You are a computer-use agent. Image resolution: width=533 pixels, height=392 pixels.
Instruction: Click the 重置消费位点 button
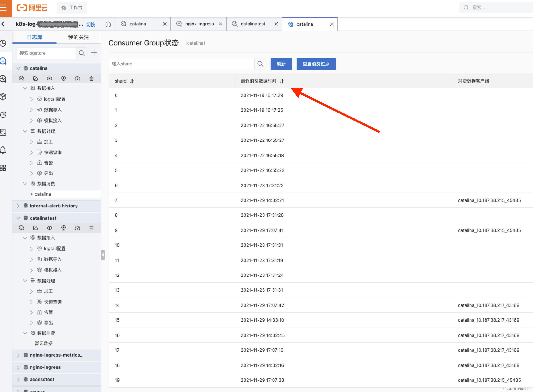coord(316,64)
